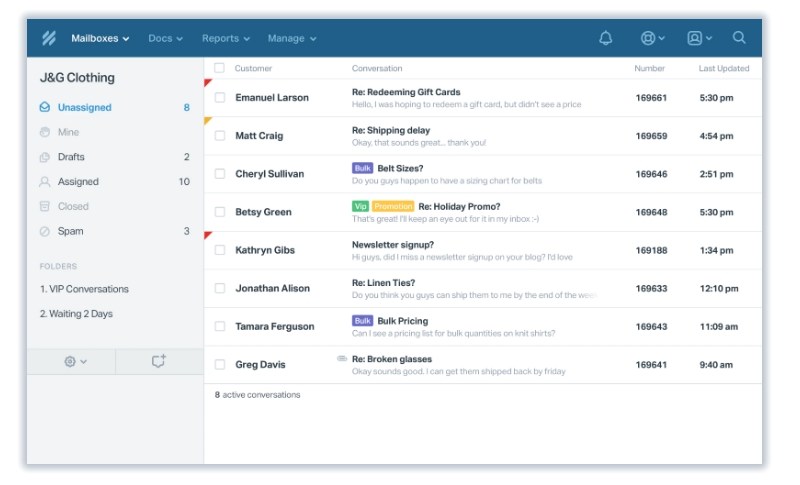Click the Mine hand icon
The height and width of the screenshot is (485, 800).
click(45, 132)
